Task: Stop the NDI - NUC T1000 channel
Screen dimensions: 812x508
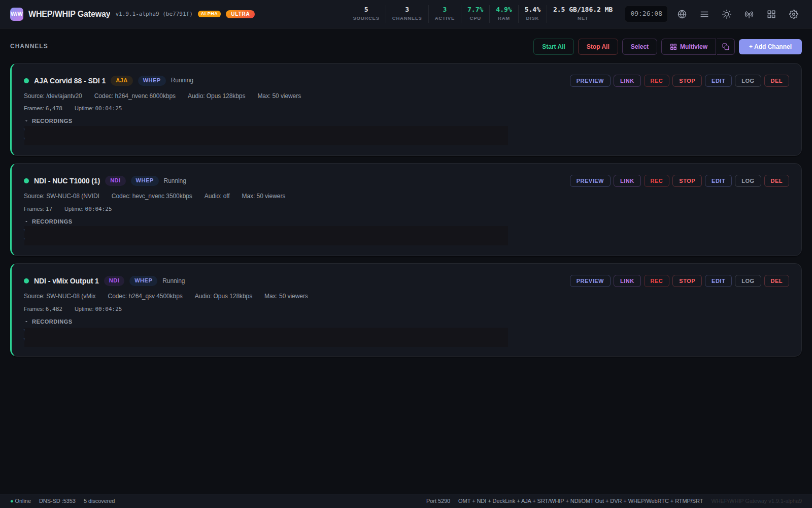Action: 687,181
